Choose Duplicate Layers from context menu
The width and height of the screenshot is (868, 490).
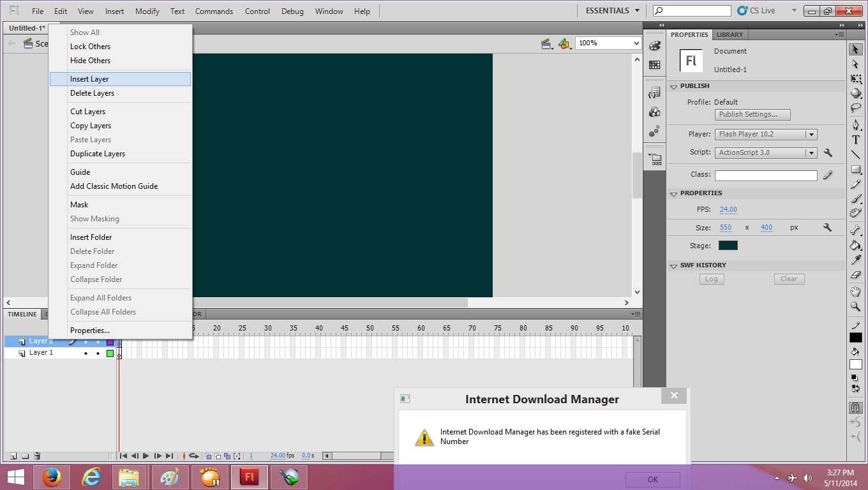(120, 154)
